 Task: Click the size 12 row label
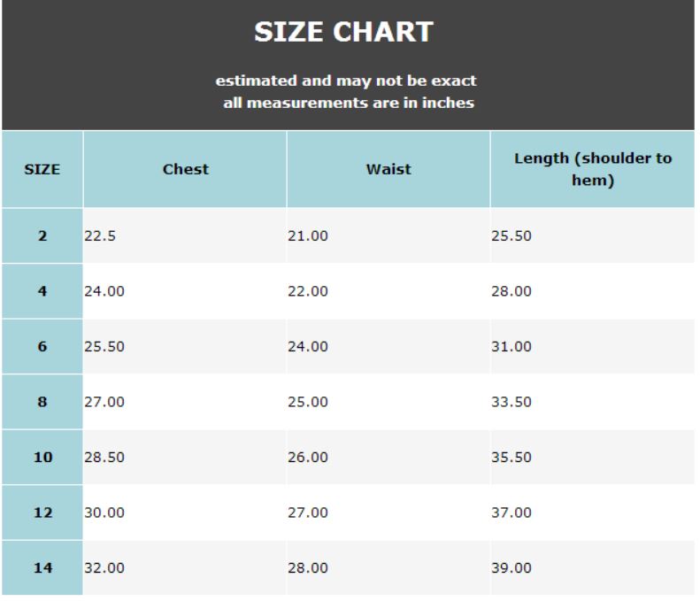point(42,512)
